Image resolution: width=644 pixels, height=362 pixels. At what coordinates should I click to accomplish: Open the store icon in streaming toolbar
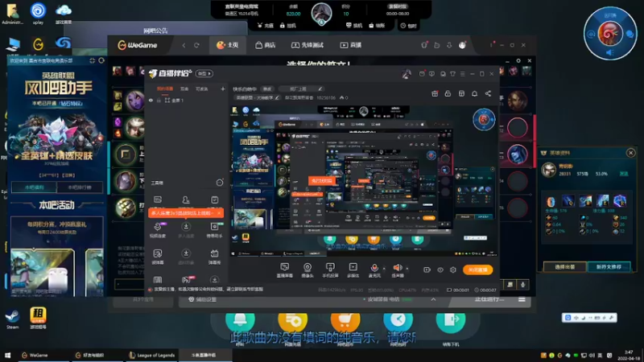461,93
